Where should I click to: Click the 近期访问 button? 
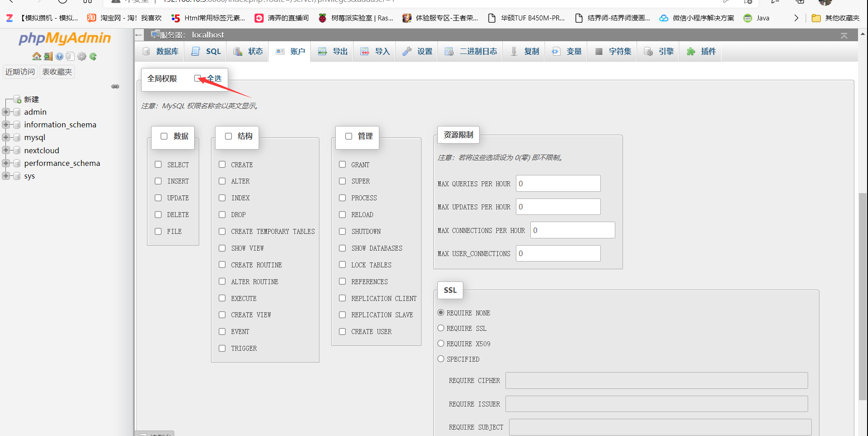(20, 72)
